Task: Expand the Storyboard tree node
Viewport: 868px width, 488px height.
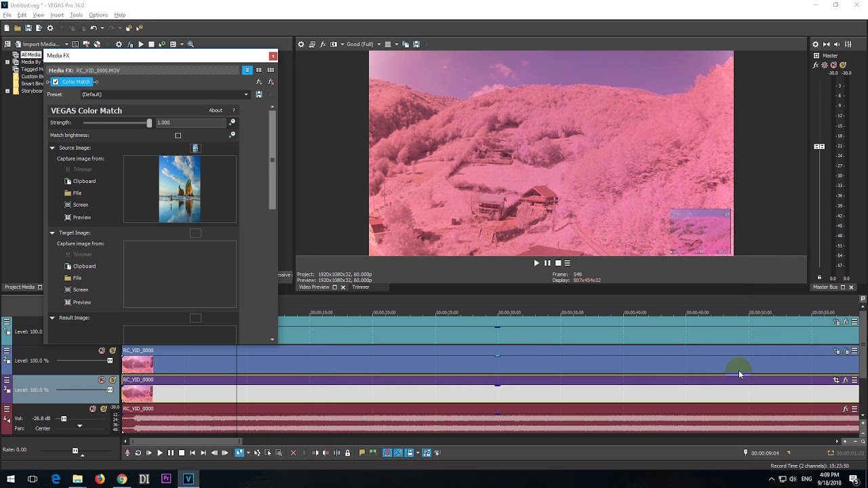Action: 7,91
